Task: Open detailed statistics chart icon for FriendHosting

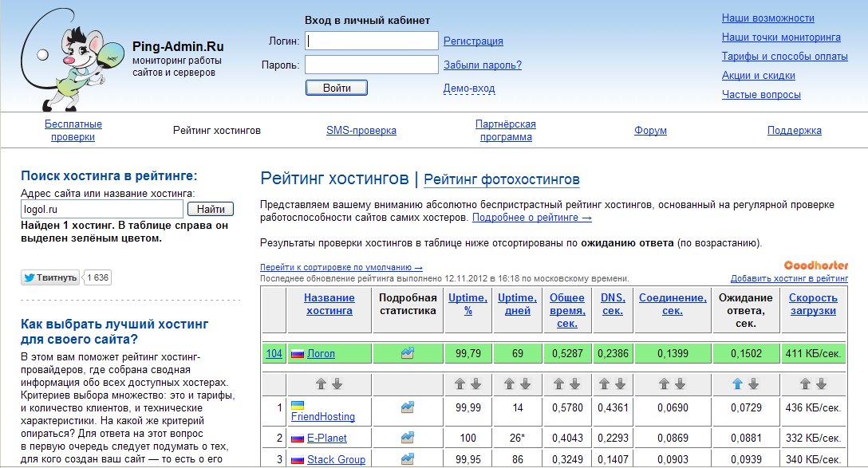Action: [x=408, y=407]
